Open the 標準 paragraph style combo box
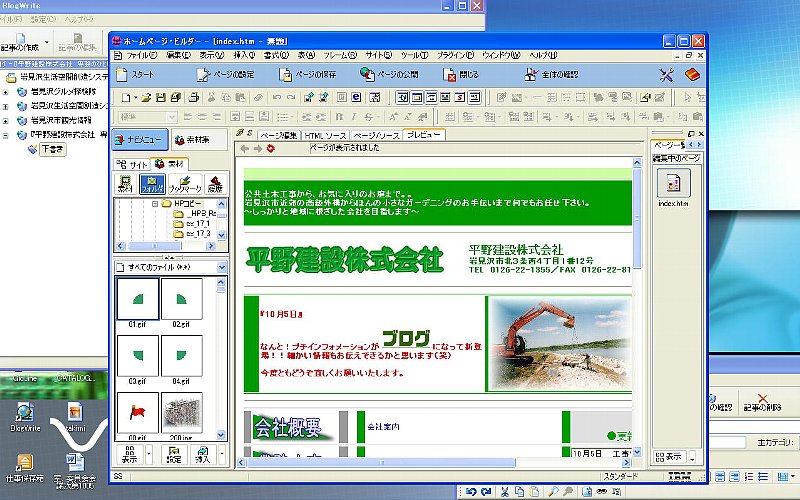800x500 pixels. click(x=147, y=117)
